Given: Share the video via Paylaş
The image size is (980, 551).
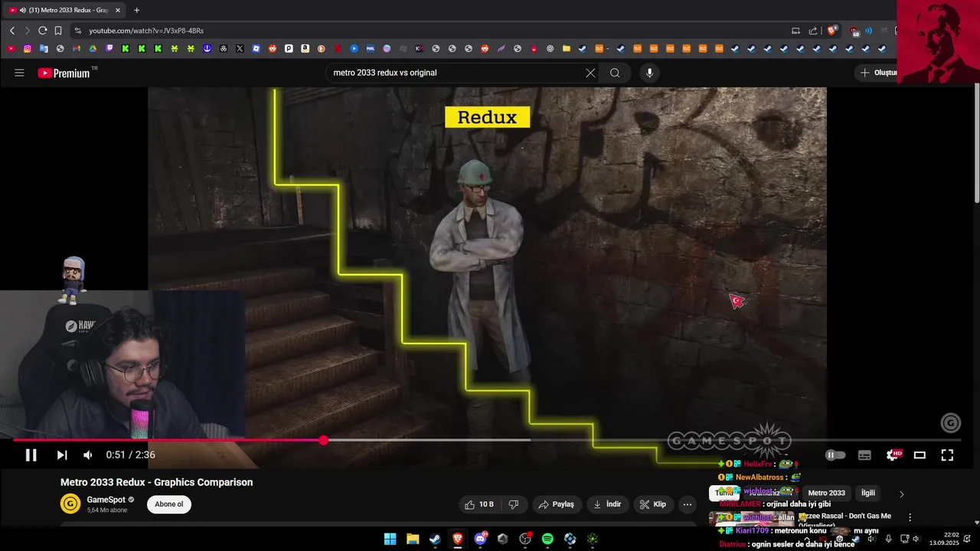Looking at the screenshot, I should click(x=557, y=504).
